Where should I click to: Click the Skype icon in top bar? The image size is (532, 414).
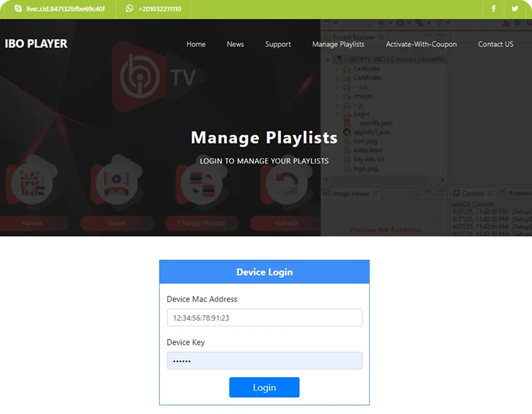19,9
